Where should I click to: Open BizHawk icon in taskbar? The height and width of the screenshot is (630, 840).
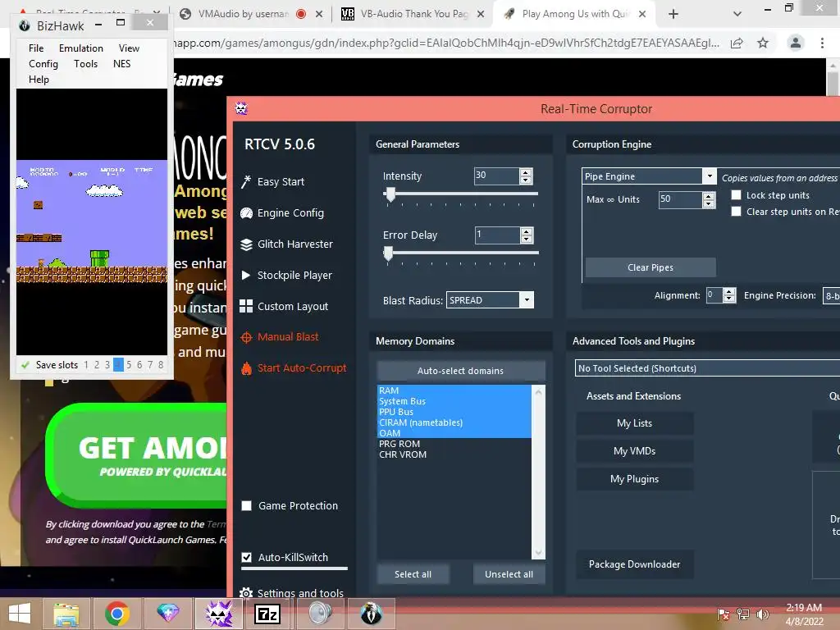pos(371,614)
